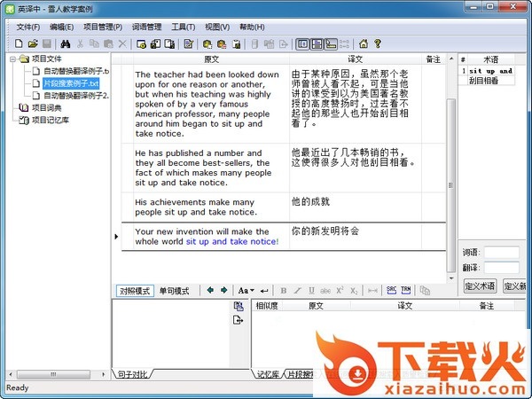Toggle bold formatting B
Screen dimensions: 532x399
tap(284, 291)
